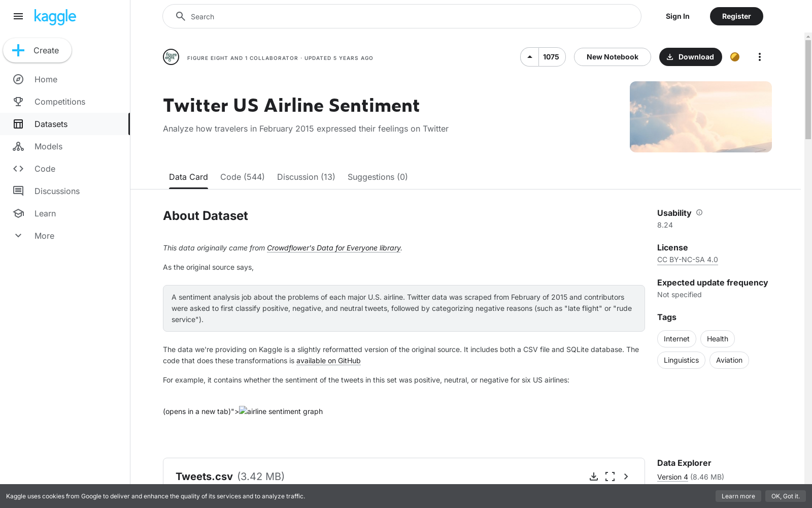The image size is (812, 508).
Task: Download Tweets.csv using its download icon
Action: click(x=594, y=477)
